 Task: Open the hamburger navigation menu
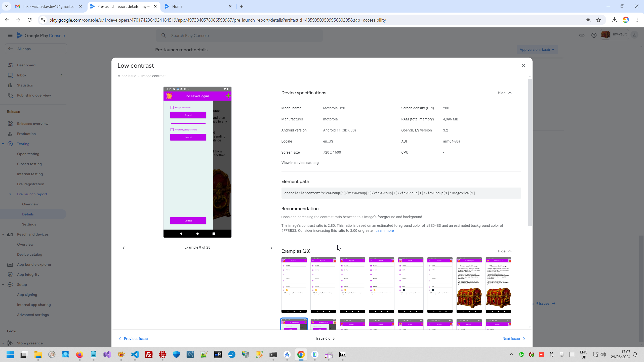tap(10, 35)
